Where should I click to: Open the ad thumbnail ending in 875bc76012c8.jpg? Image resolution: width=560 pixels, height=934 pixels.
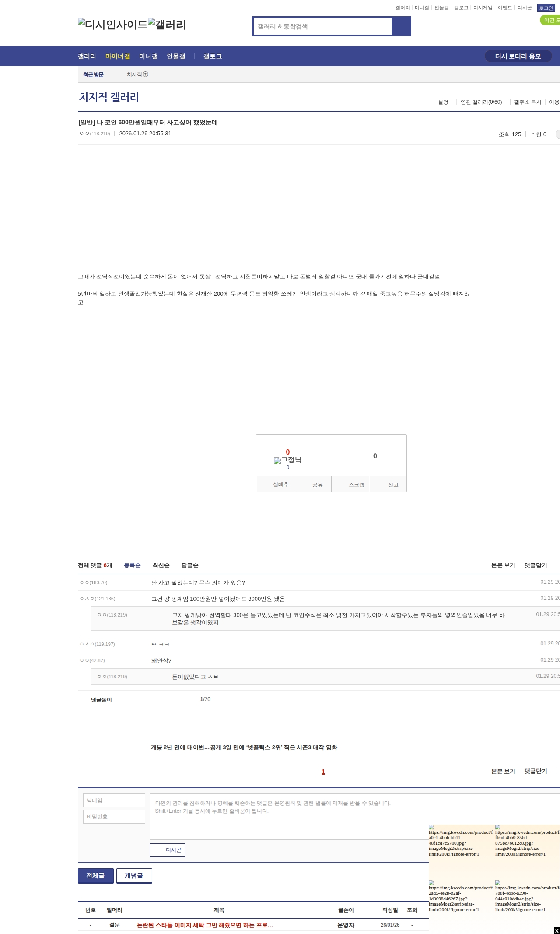527,840
